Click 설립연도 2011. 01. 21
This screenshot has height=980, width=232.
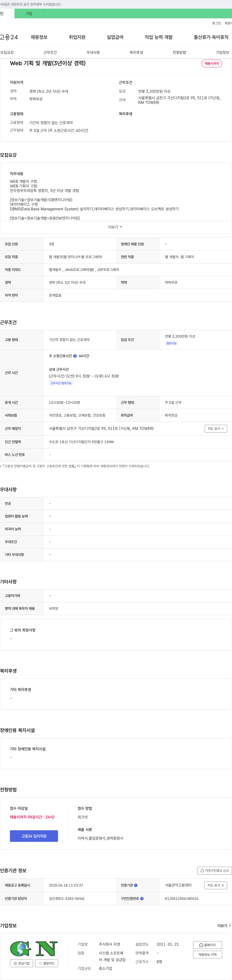click(x=168, y=944)
